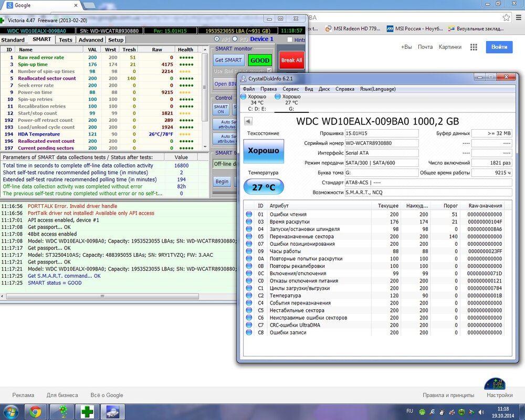Screen dimensions: 525x420
Task: Open the Сервис menu in CrystalDiskInfo
Action: (x=290, y=89)
